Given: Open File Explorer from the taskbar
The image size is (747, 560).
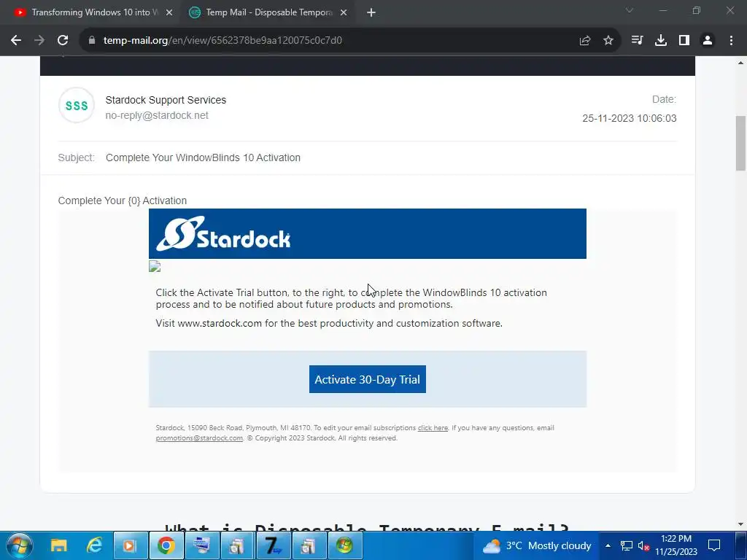Looking at the screenshot, I should pos(59,545).
